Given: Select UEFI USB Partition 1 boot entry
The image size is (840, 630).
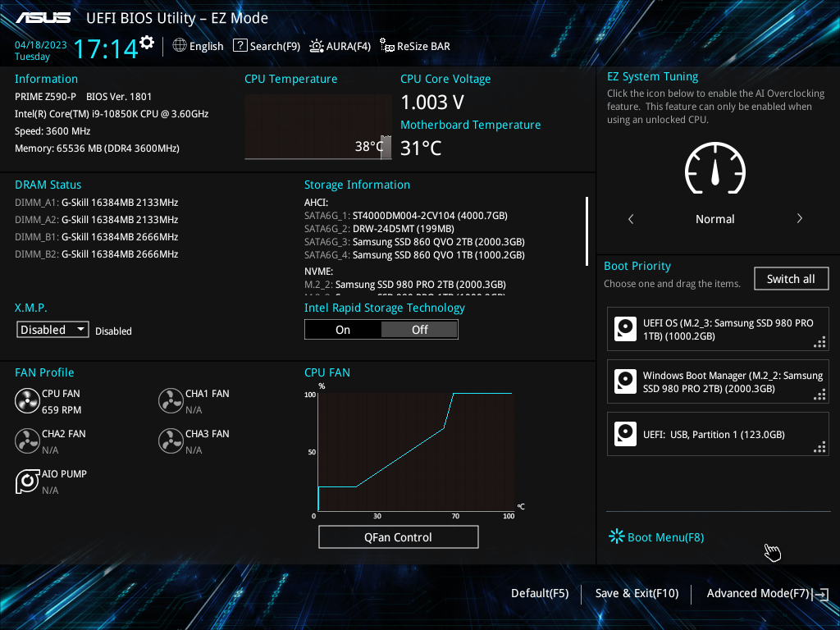Looking at the screenshot, I should pyautogui.click(x=718, y=434).
